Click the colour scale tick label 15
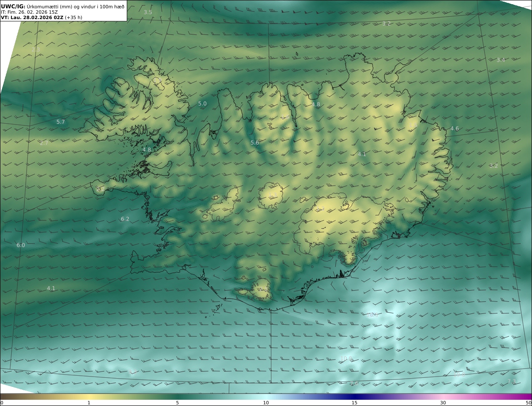532x406 pixels. click(x=355, y=403)
